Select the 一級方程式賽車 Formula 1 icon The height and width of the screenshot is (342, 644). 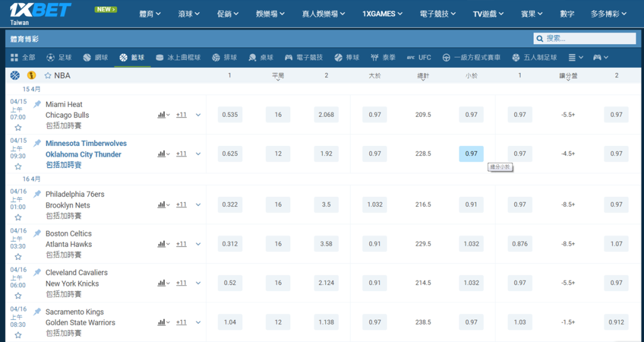447,57
